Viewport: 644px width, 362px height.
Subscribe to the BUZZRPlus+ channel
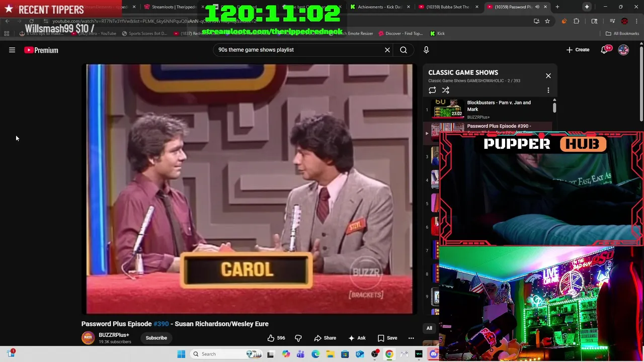tap(156, 338)
